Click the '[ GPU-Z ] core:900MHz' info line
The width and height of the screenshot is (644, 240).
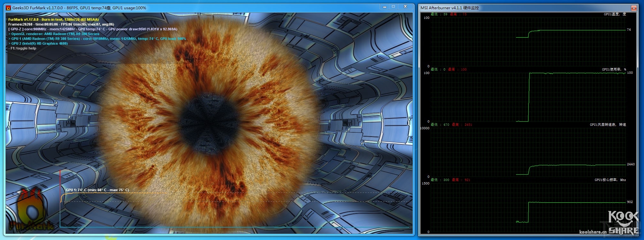[93, 29]
